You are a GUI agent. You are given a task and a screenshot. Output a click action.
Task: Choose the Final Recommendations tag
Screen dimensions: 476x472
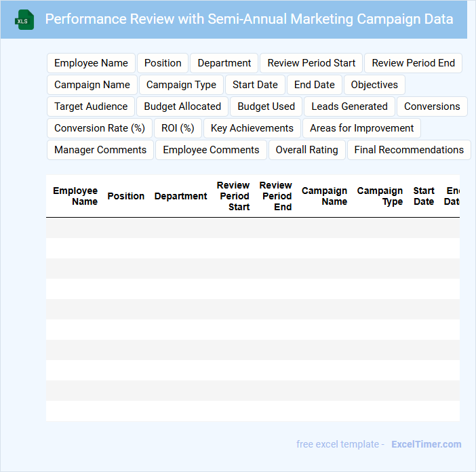(x=409, y=150)
